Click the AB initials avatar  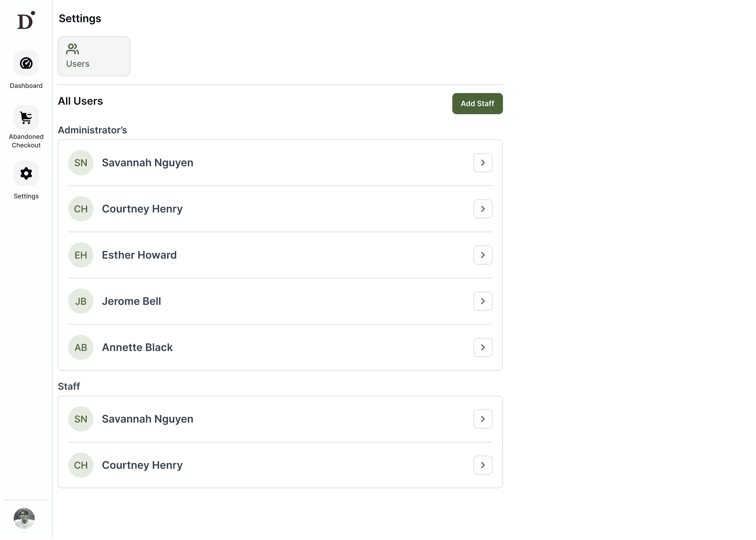coord(81,348)
